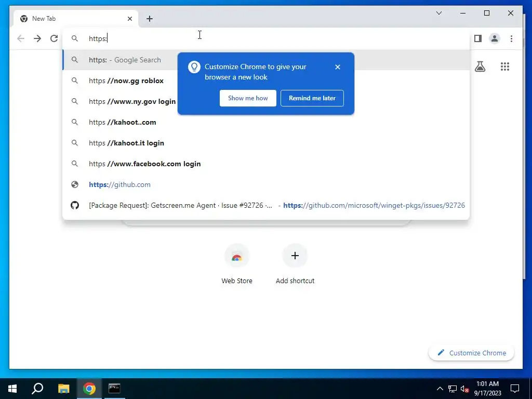Click the browser forward arrow
532x399 pixels.
tap(37, 38)
